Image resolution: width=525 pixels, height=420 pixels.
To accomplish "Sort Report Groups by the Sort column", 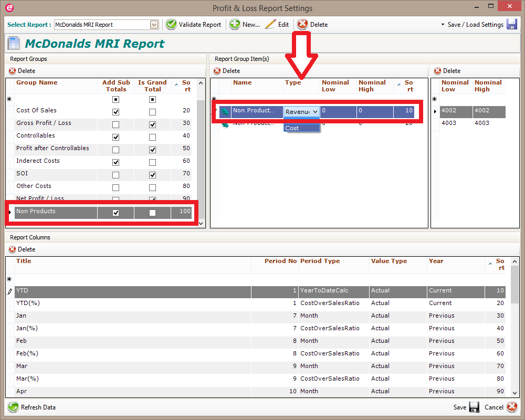I will (183, 86).
